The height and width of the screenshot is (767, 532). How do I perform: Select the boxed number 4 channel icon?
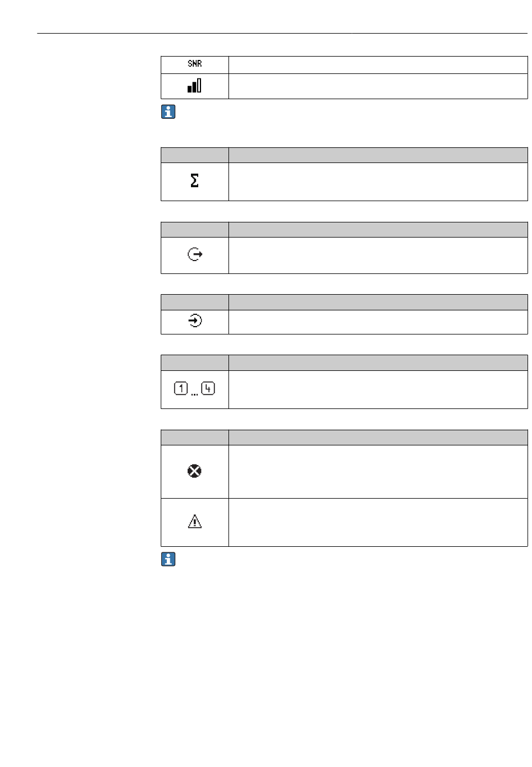click(208, 389)
